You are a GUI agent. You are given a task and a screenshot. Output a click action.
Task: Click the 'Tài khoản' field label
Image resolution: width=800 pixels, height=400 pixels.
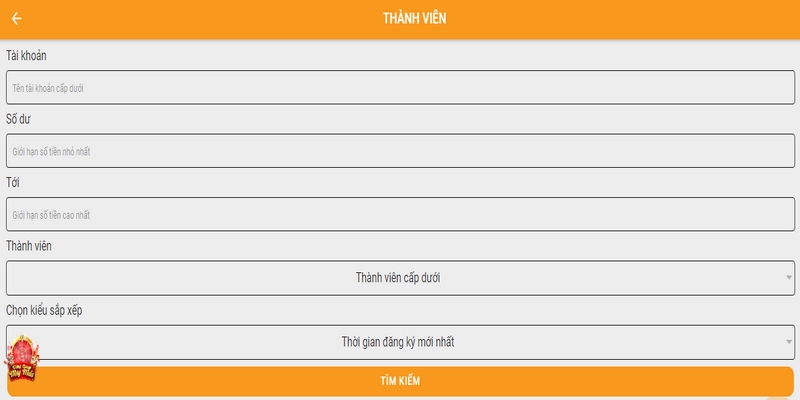pos(26,55)
